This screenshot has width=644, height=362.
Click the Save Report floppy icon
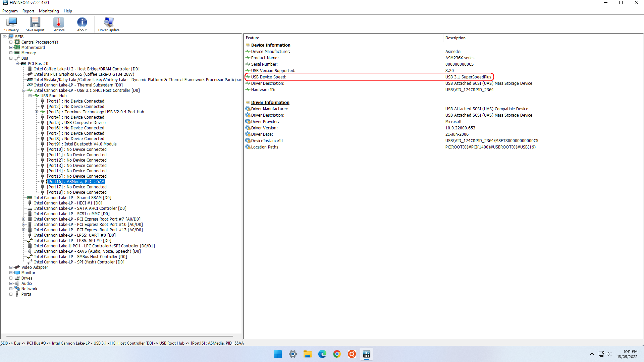click(35, 24)
